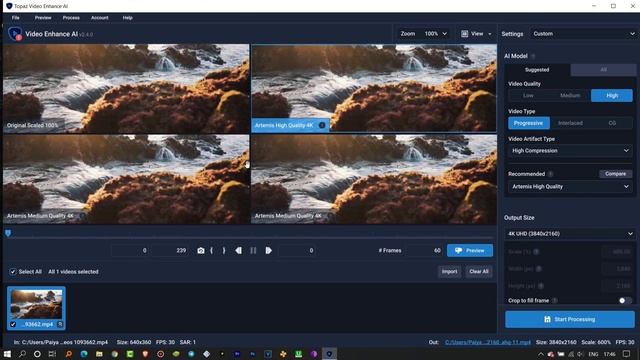Select the 93662.mp4 video thumbnail

36,308
